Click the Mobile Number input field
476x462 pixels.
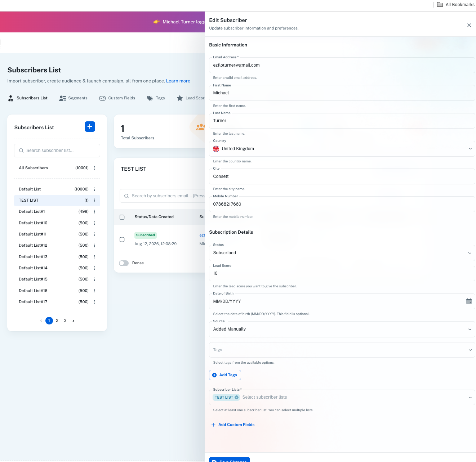point(342,204)
